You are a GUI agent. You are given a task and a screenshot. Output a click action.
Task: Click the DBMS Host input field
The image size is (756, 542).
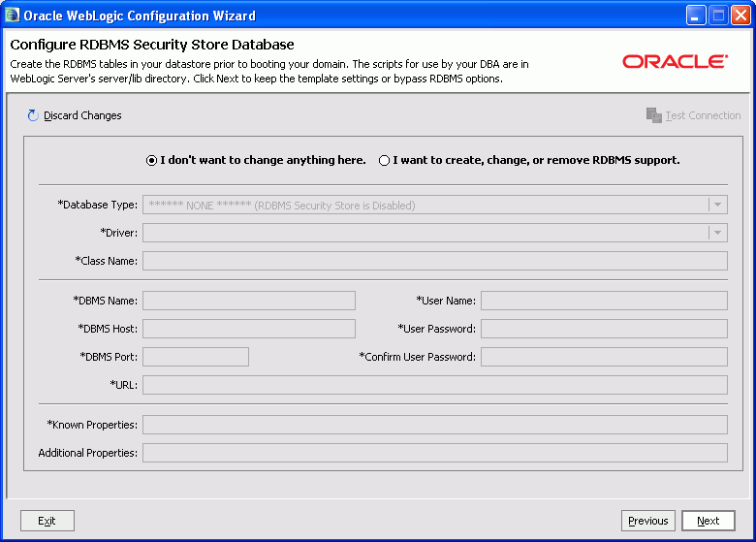pos(249,329)
